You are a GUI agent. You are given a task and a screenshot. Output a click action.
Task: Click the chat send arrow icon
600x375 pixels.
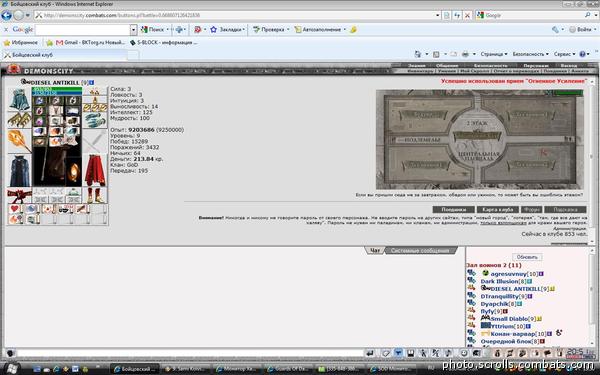[370, 353]
